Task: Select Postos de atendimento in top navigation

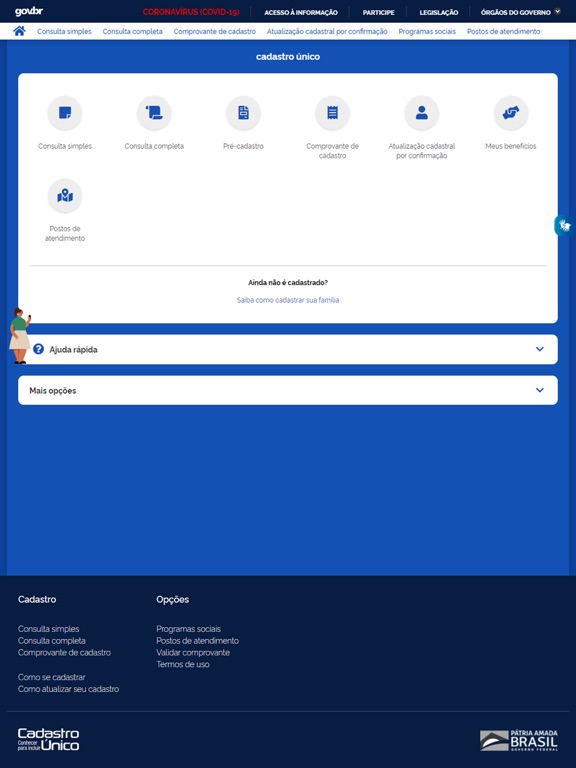Action: 504,31
